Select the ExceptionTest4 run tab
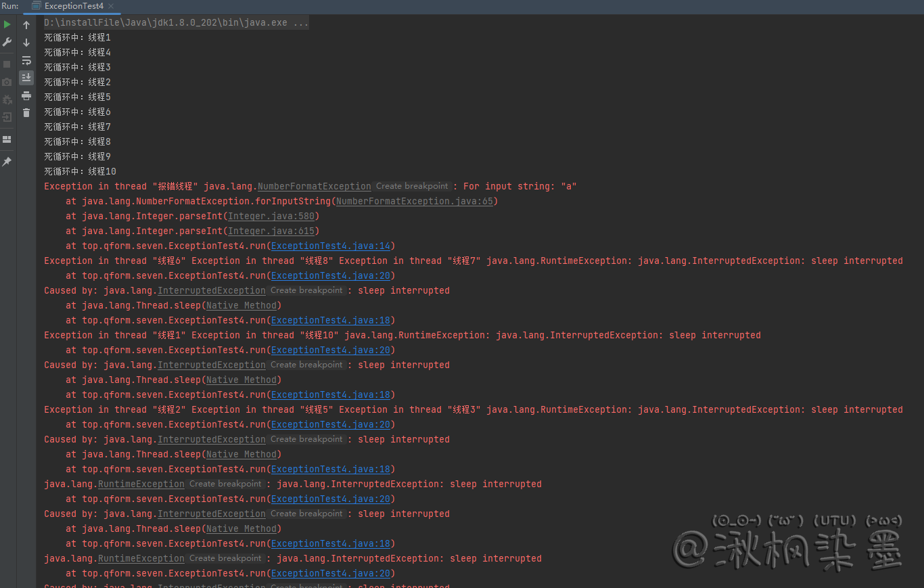 pos(73,6)
